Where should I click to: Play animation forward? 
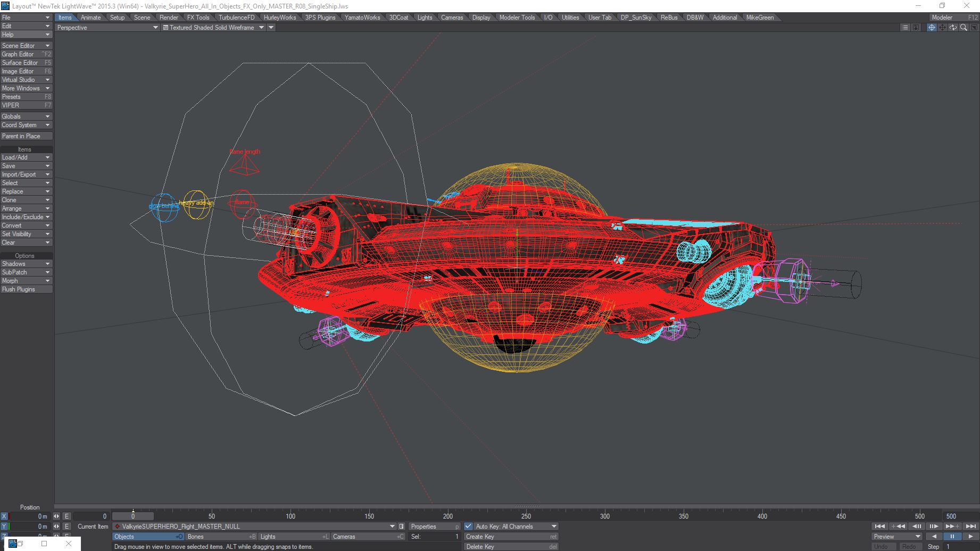pos(970,537)
